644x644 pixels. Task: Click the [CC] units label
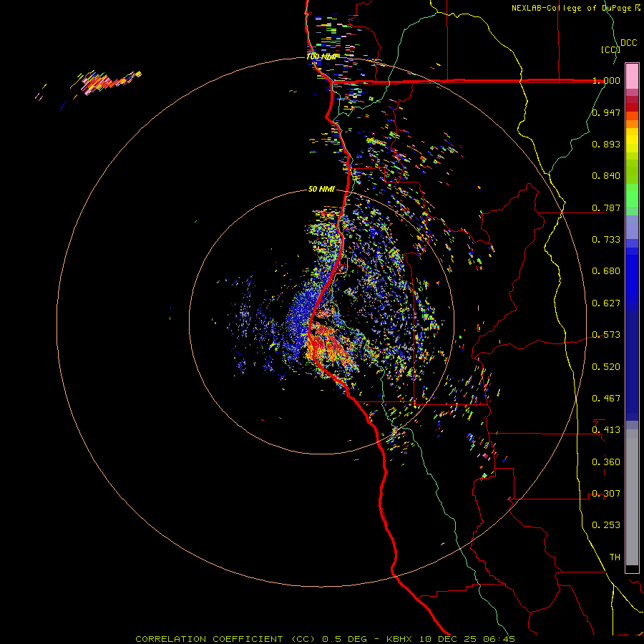610,49
